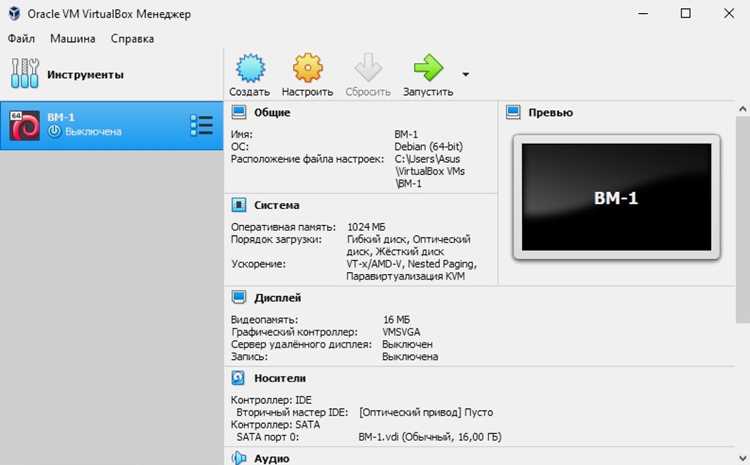This screenshot has width=750, height=465.
Task: Click the VMSVGA graphics controller value
Action: pos(401,332)
